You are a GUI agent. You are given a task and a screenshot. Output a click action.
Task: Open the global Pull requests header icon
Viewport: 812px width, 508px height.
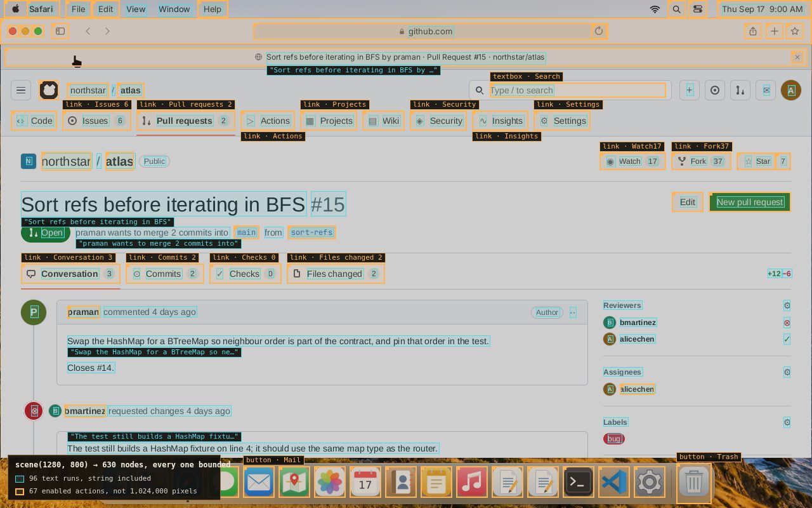click(740, 90)
